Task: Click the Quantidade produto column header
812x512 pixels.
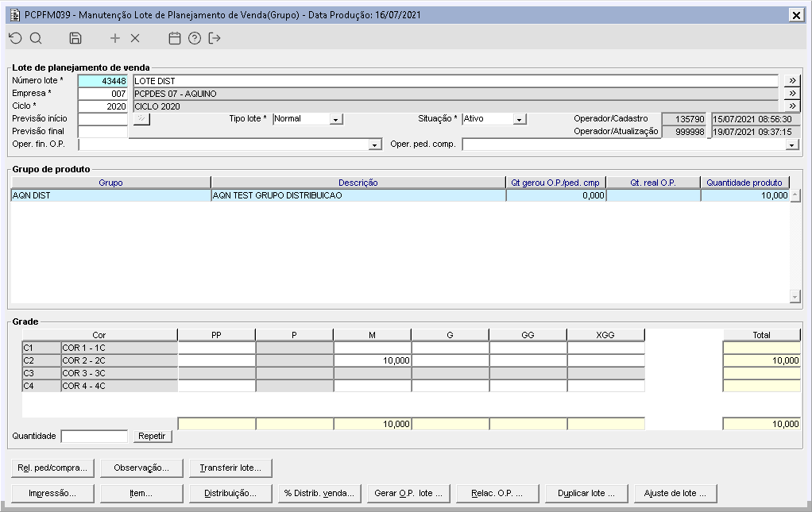Action: tap(744, 183)
